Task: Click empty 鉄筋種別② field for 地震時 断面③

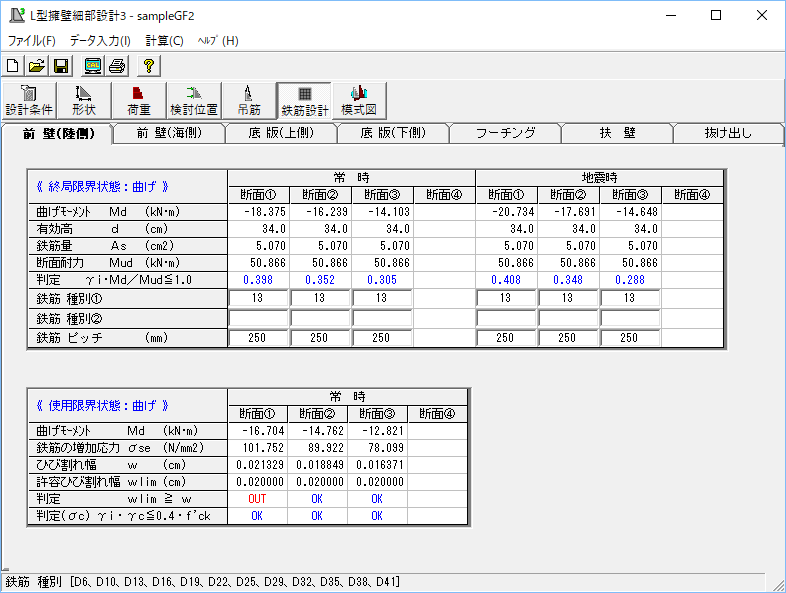Action: 630,318
